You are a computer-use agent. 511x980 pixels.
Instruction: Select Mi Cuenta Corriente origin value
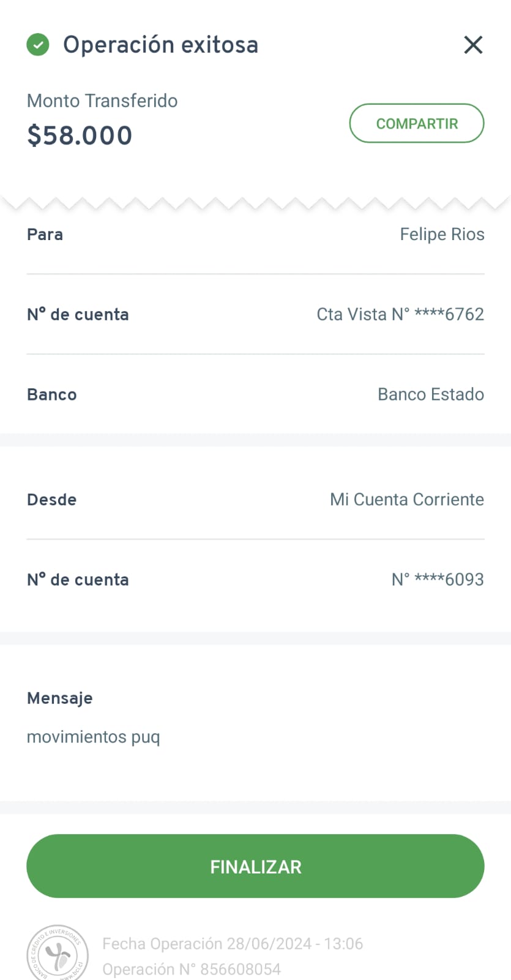pyautogui.click(x=407, y=499)
